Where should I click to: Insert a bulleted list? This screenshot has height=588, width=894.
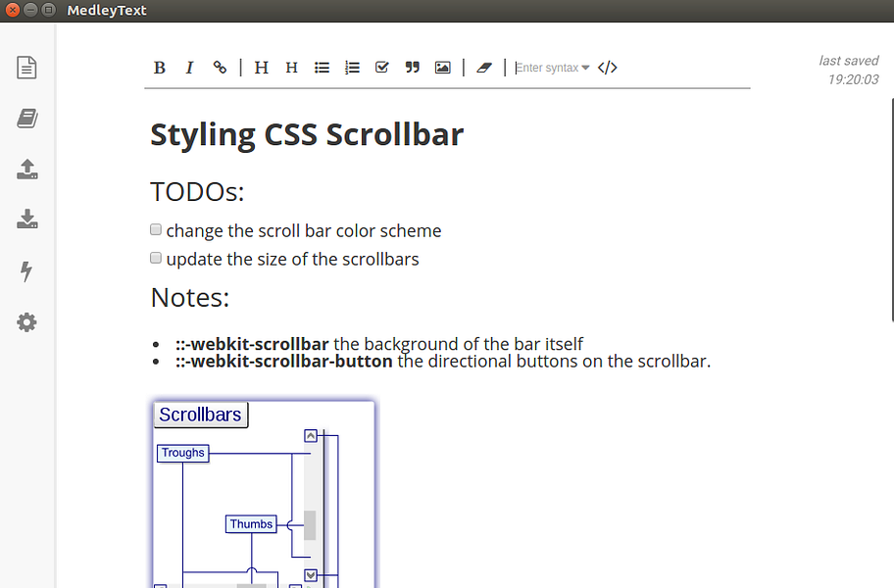(322, 68)
